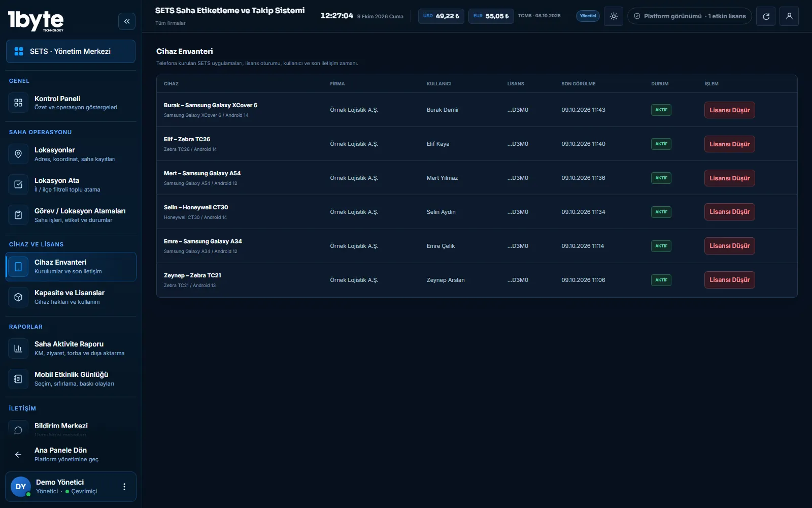Open Kontrol Paneli grid icon
The image size is (812, 508).
click(18, 103)
